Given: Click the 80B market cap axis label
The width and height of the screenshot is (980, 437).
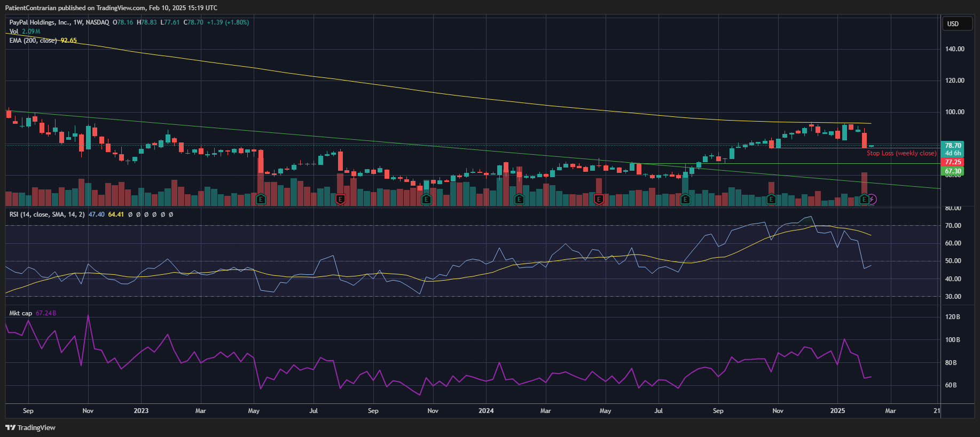Looking at the screenshot, I should [951, 363].
